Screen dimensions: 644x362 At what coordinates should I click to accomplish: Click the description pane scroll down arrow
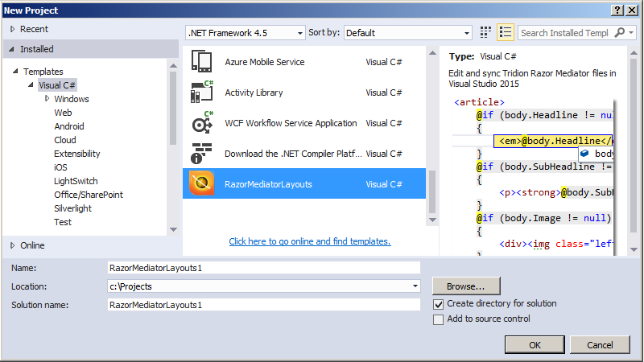pos(634,249)
